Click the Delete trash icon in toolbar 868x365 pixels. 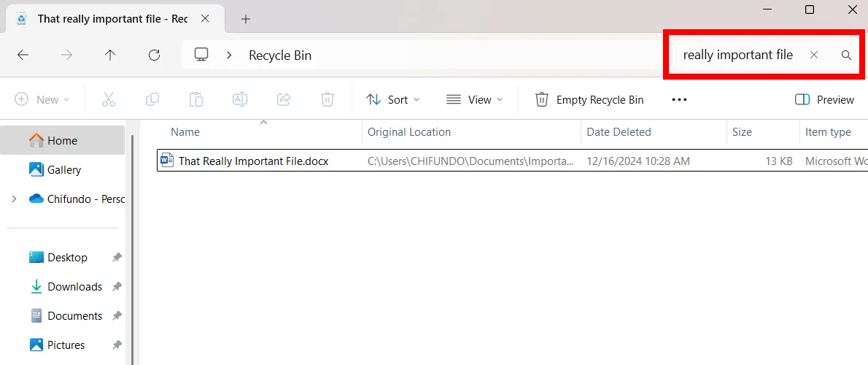(x=328, y=100)
